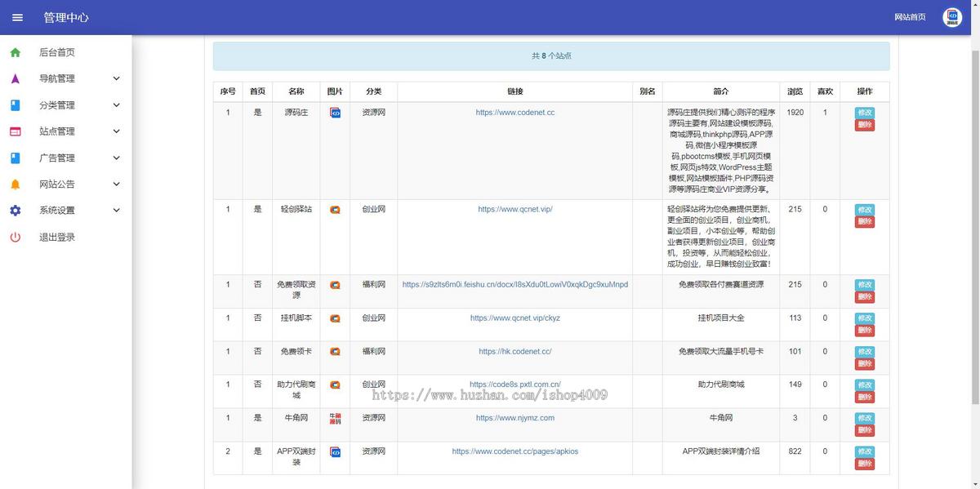Click 删除 in the 挂机脚本 row
The image size is (980, 489).
point(865,331)
